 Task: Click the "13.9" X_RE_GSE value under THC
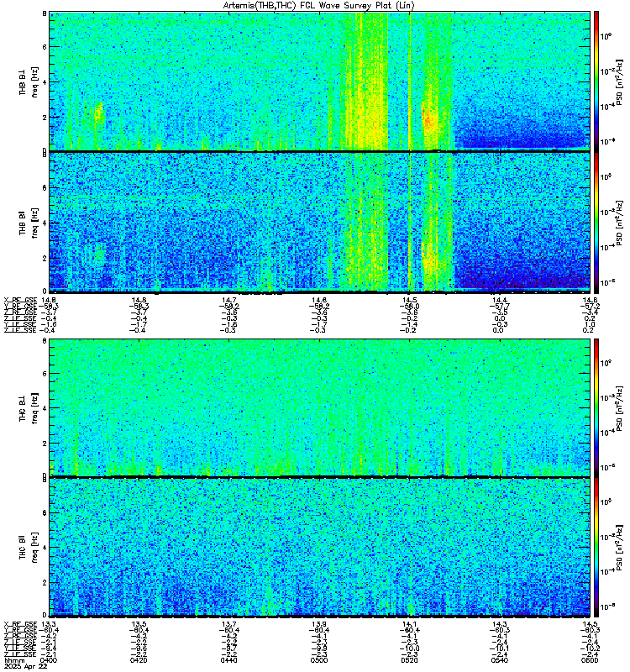[x=319, y=624]
